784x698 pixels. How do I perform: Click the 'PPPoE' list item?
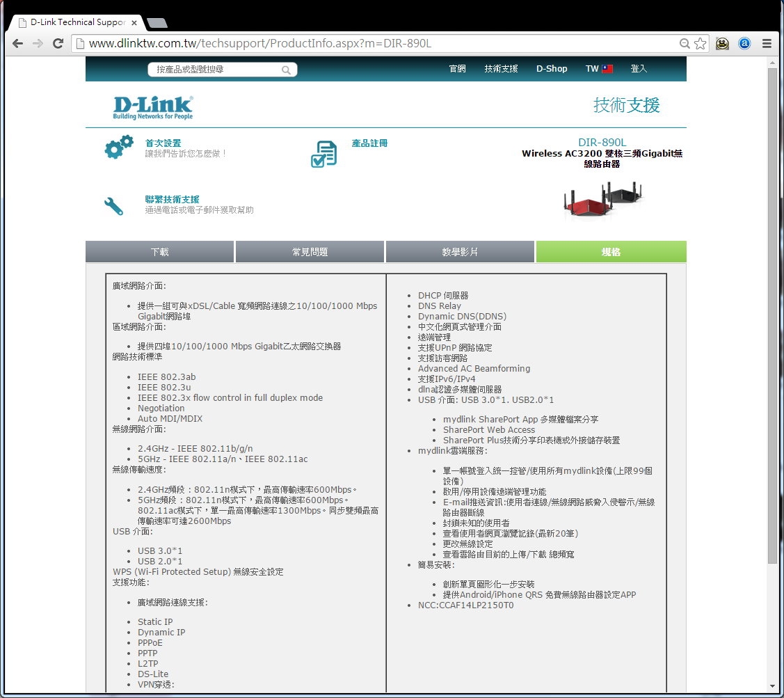pos(150,642)
